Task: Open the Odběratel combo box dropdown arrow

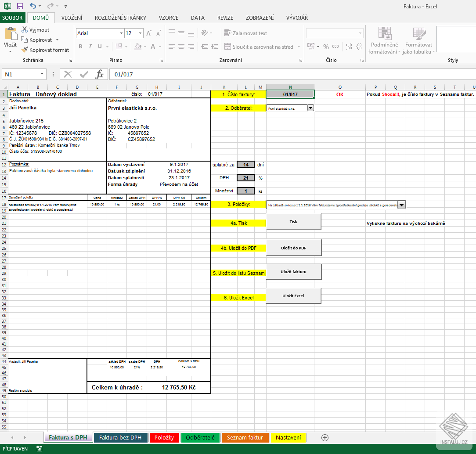Action: (x=310, y=108)
